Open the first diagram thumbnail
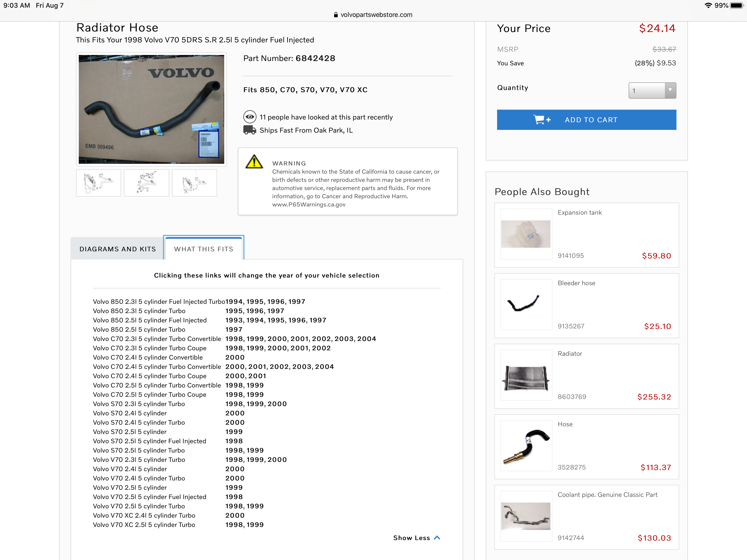Screen dimensions: 747x560 pos(98,183)
